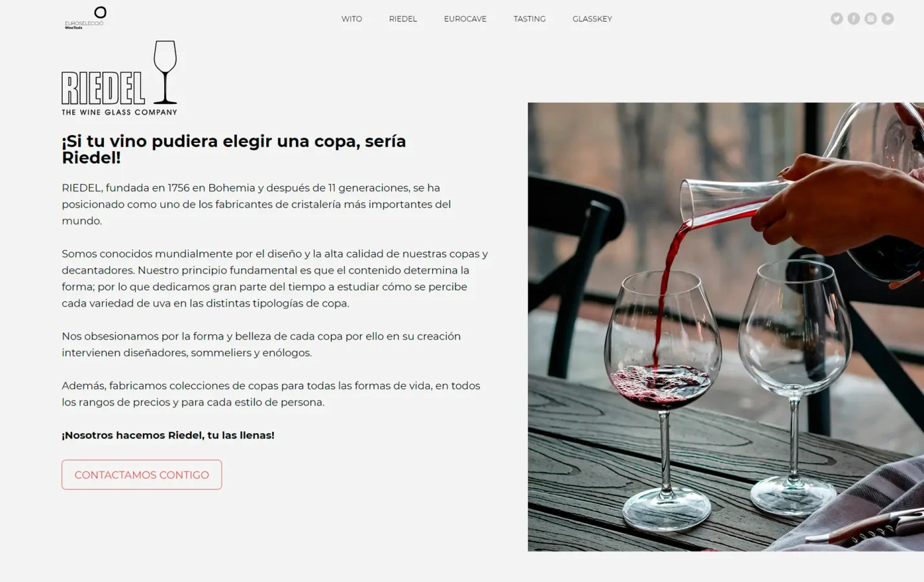Click the CONTACTAMOS CONTIGO button
Image resolution: width=924 pixels, height=582 pixels.
(142, 475)
